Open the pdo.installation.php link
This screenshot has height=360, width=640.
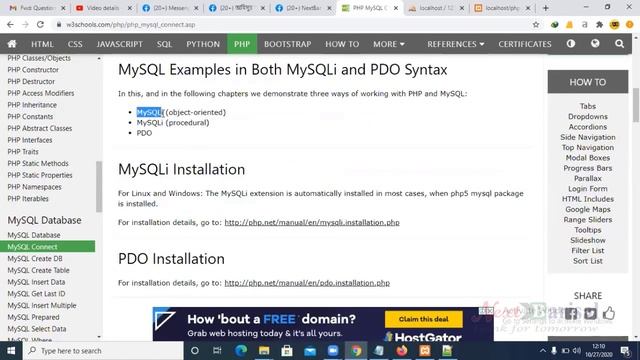point(307,283)
